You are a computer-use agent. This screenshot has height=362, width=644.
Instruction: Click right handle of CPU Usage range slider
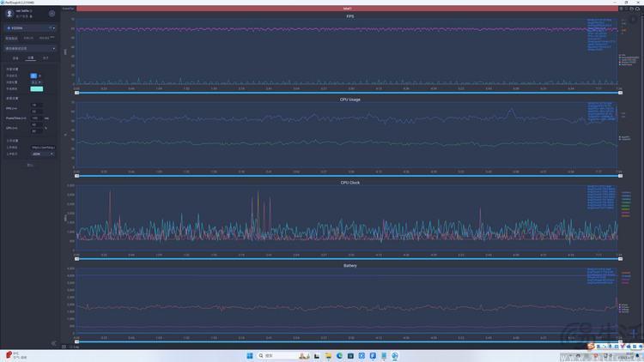(620, 176)
